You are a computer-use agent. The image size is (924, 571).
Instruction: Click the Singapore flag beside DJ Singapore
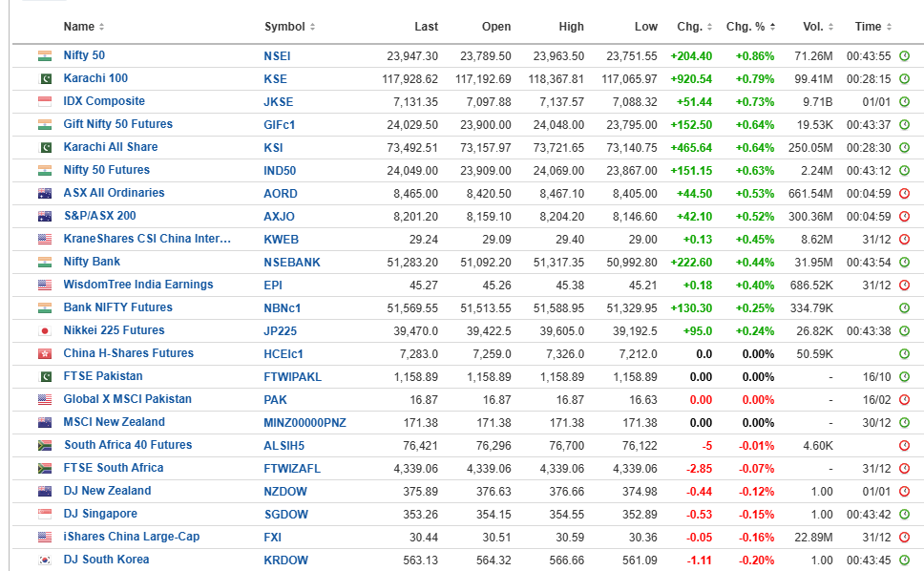click(45, 515)
